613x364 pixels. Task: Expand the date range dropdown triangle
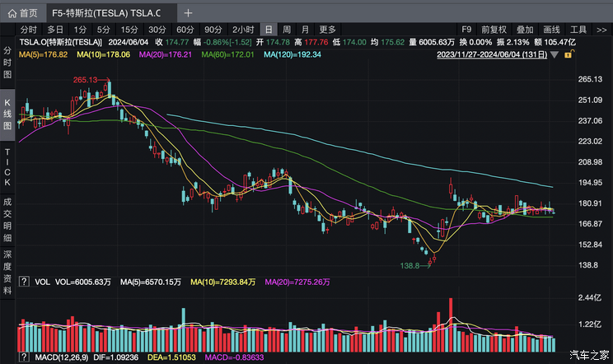point(555,55)
